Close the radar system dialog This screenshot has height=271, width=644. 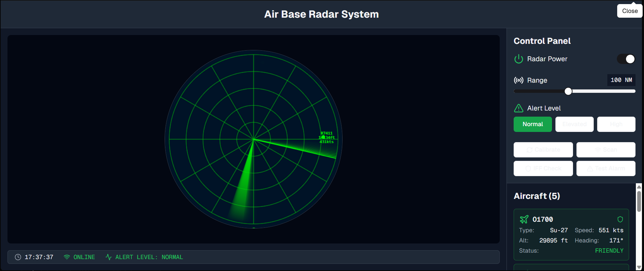click(x=630, y=11)
